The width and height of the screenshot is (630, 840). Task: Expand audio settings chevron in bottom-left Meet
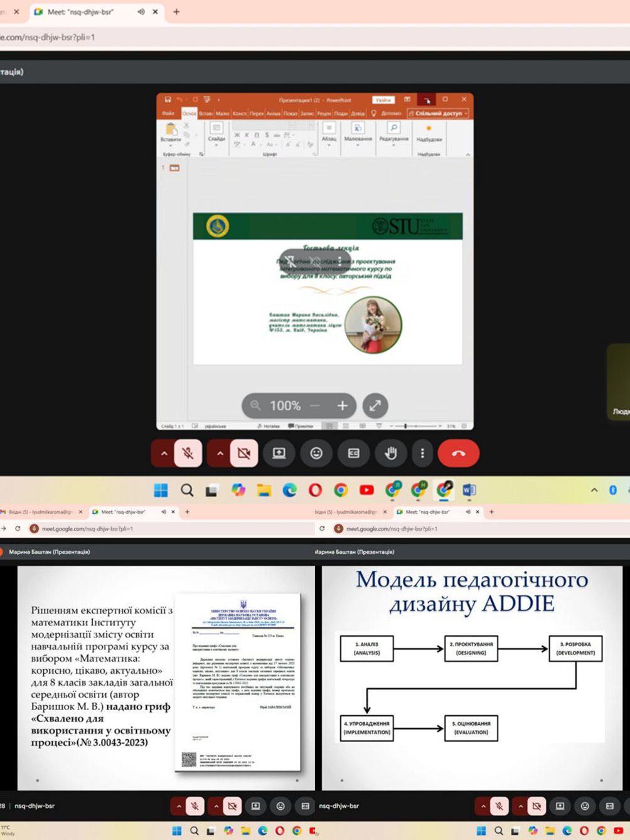179,806
